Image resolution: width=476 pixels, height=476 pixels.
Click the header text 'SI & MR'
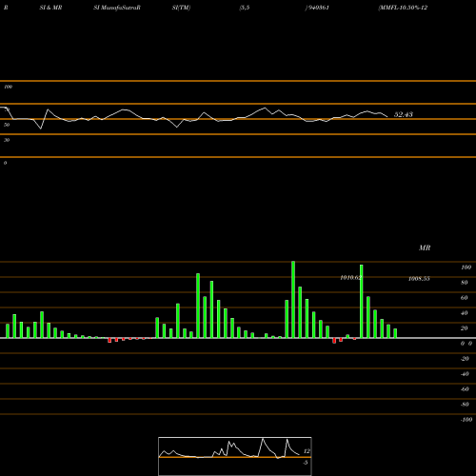pyautogui.click(x=50, y=8)
